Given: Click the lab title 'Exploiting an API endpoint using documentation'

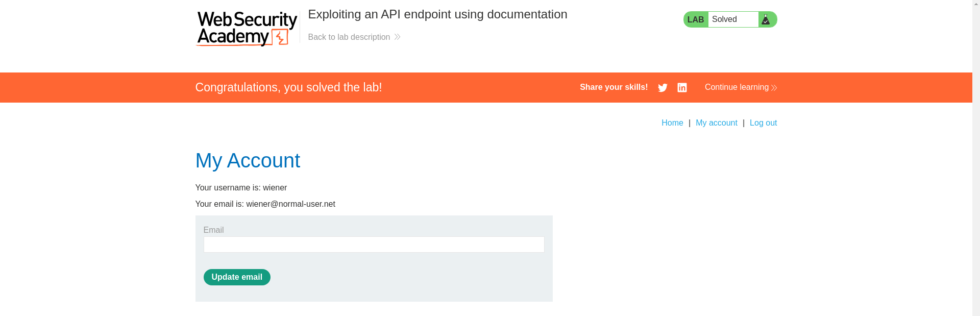Looking at the screenshot, I should tap(437, 14).
